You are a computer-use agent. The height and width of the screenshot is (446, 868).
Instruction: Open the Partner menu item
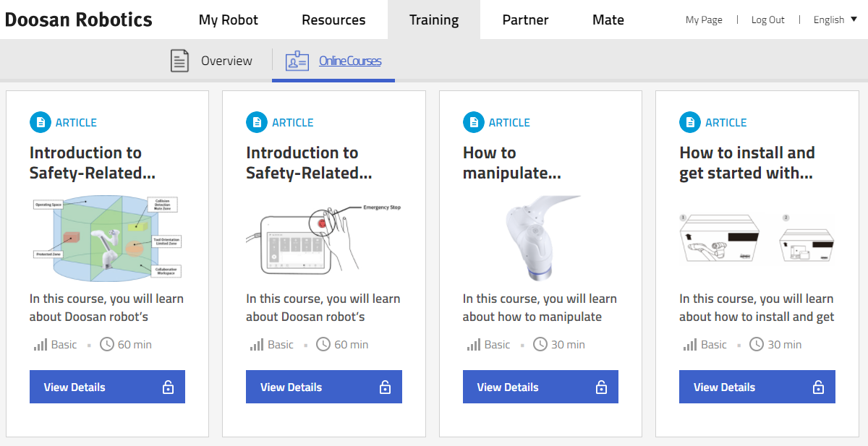pos(525,20)
